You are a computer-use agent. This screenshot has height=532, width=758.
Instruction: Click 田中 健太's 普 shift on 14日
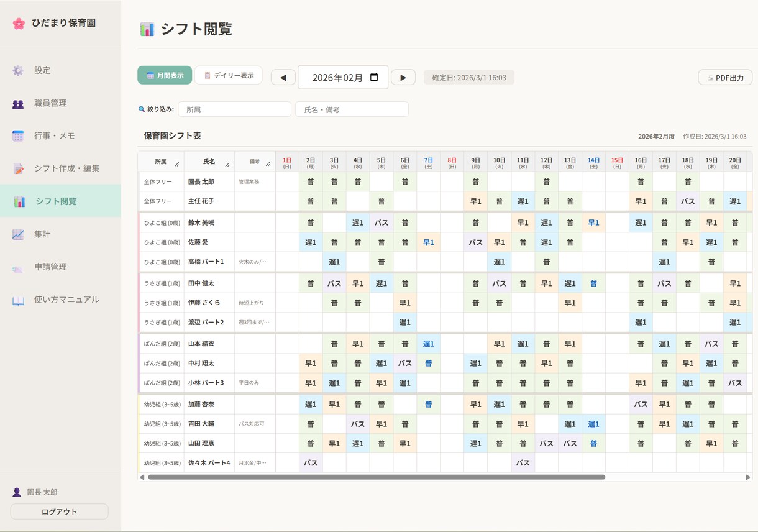coord(593,283)
